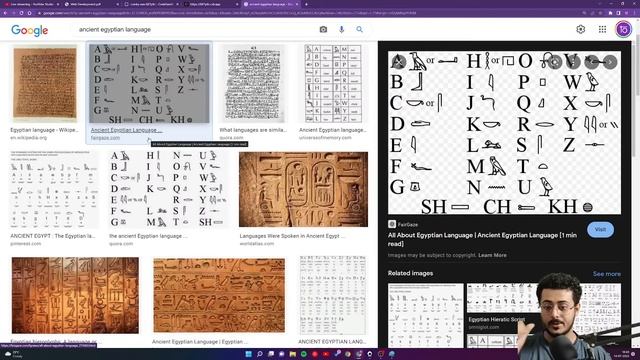This screenshot has width=640, height=360.
Task: Open the Google account avatar
Action: tap(623, 29)
